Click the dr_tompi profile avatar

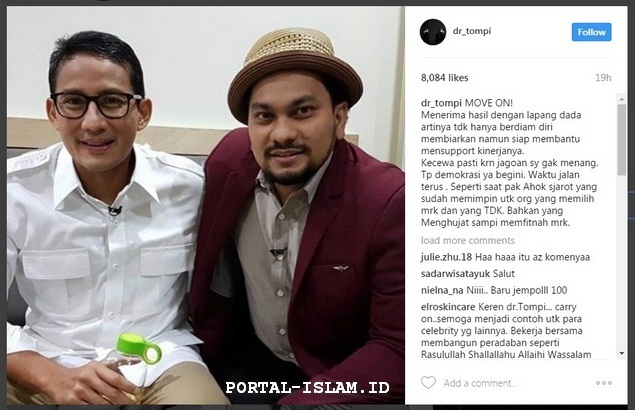pyautogui.click(x=433, y=32)
